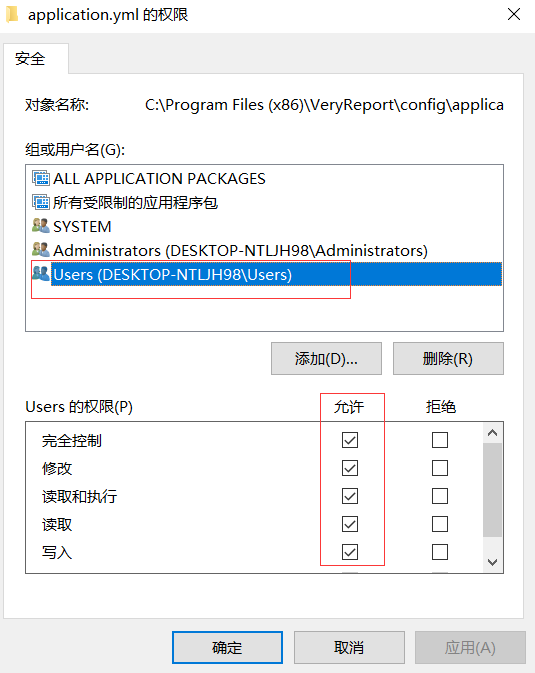Select Administrators entry in group list
This screenshot has height=673, width=535.
(240, 250)
